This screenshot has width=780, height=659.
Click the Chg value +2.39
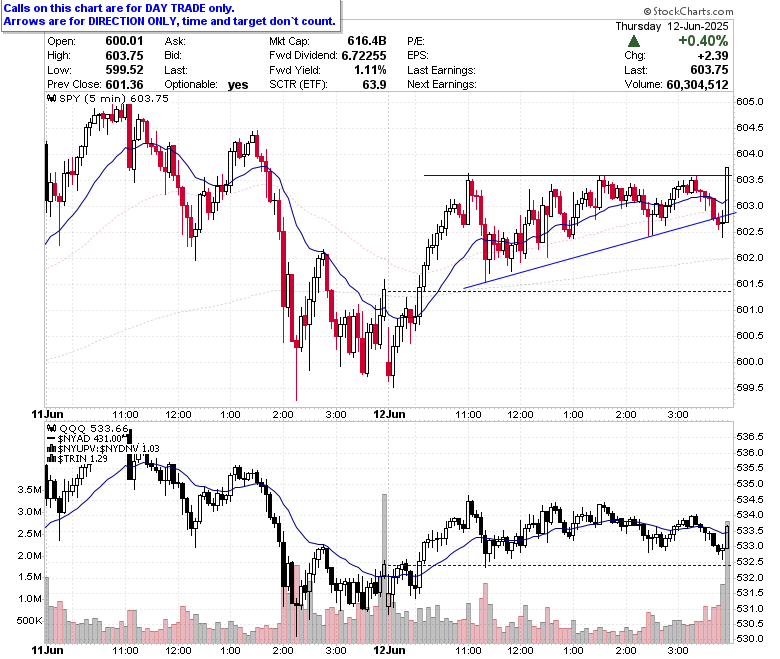[712, 55]
